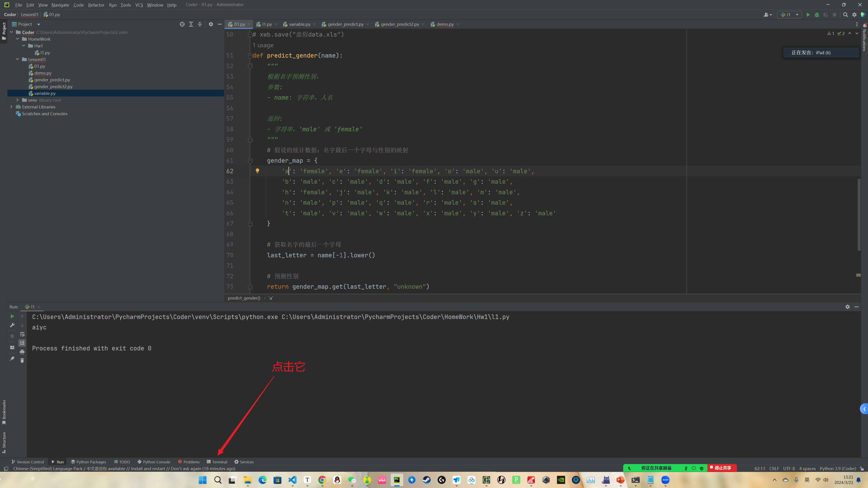Start debugging with the bug icon
The width and height of the screenshot is (868, 488).
click(817, 14)
